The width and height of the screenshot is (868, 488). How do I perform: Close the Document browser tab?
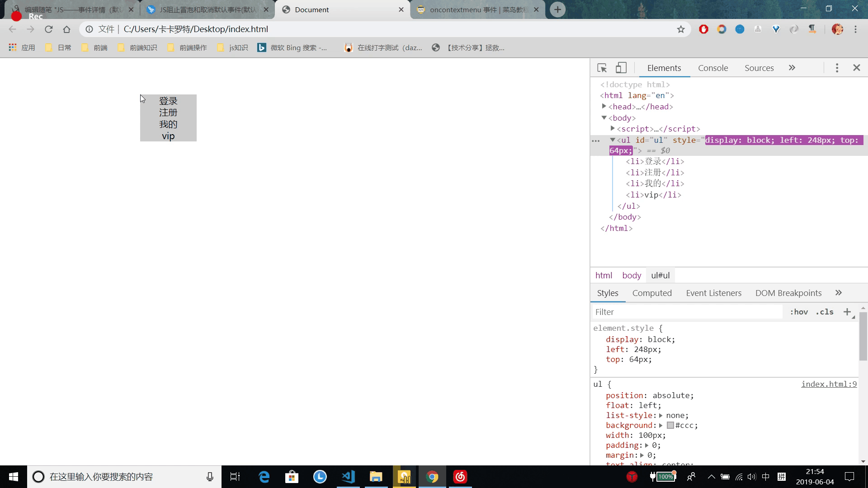[x=401, y=9]
